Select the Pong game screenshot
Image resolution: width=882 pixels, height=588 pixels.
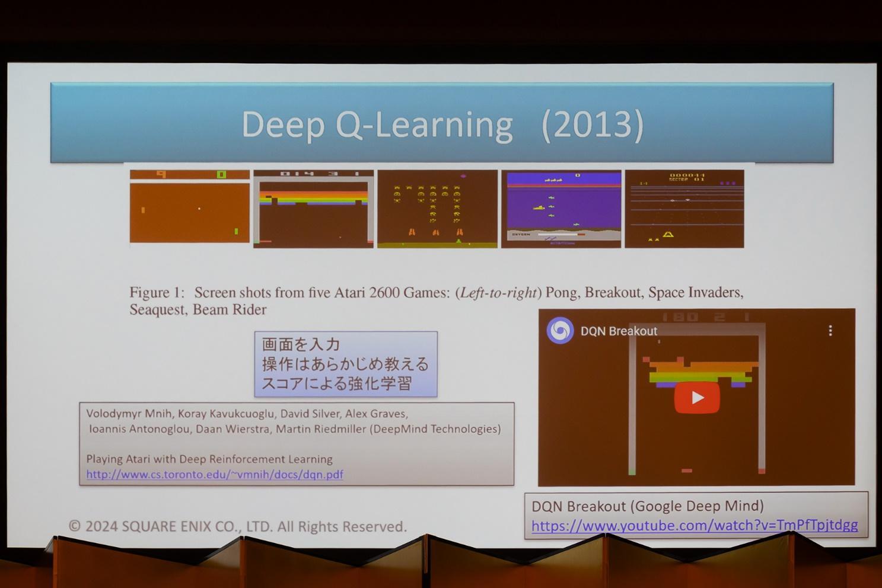190,206
